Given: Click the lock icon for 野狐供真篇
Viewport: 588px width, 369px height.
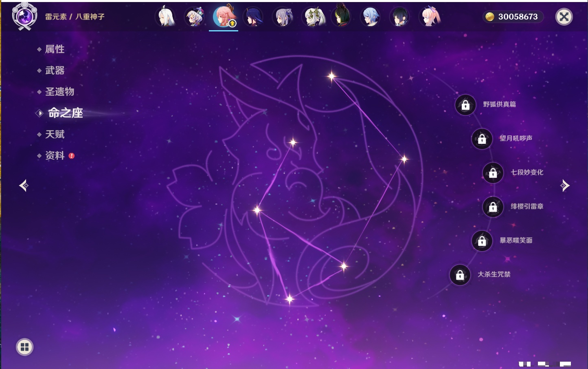Looking at the screenshot, I should pyautogui.click(x=465, y=105).
